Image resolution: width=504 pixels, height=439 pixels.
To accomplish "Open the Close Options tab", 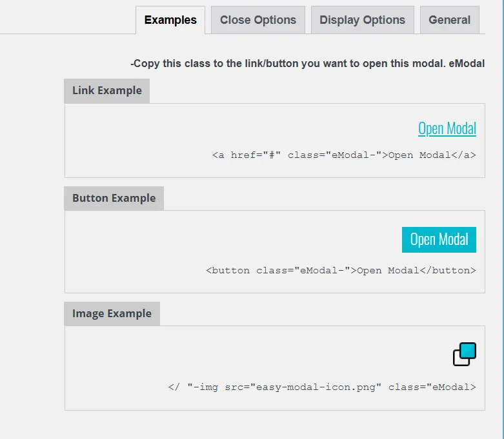I will (258, 20).
